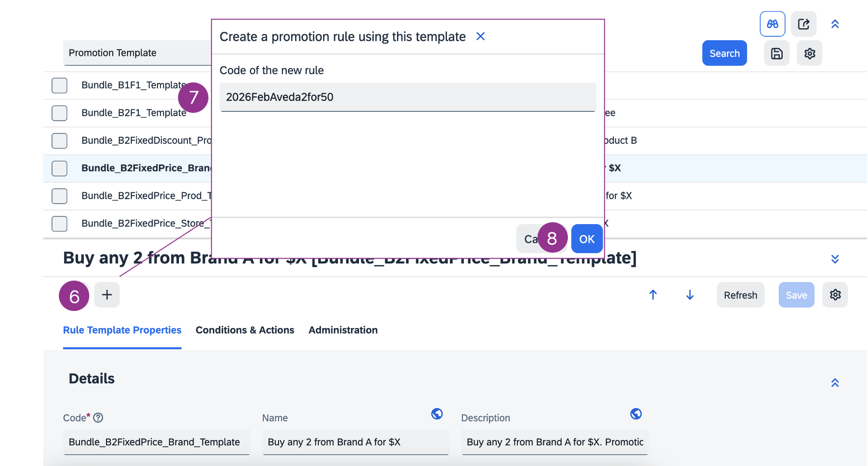This screenshot has height=466, width=868.
Task: Select checkbox for Bundle_B2FixedDiscount row
Action: (59, 141)
